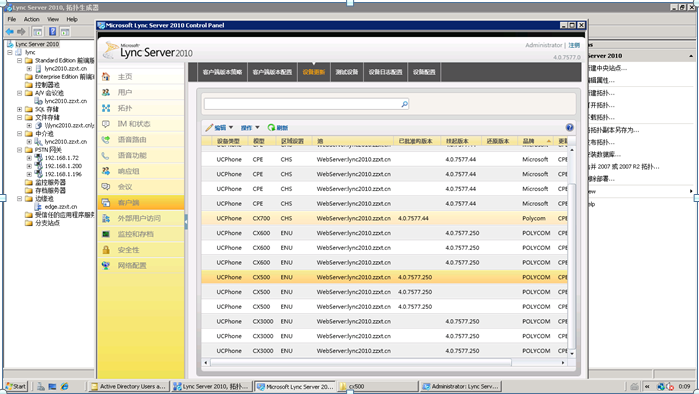Switch to the 客户端版本策略 tab
Screen dimensions: 699x394
point(222,72)
